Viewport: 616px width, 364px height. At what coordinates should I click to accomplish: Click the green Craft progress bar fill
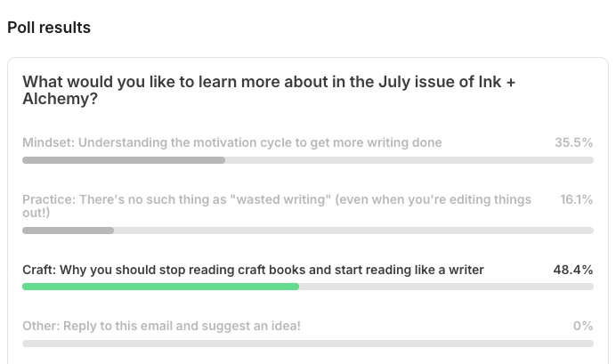click(x=161, y=287)
